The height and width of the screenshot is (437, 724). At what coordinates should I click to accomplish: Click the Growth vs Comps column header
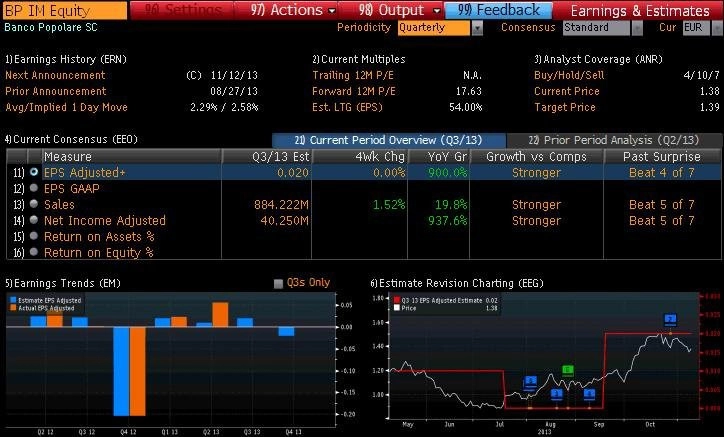click(537, 157)
